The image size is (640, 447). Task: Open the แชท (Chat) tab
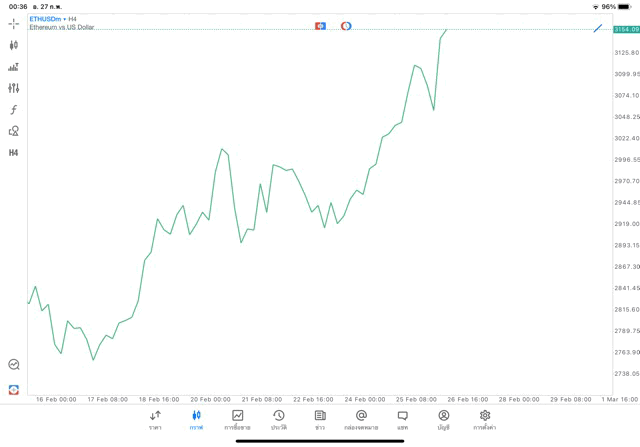tap(402, 419)
